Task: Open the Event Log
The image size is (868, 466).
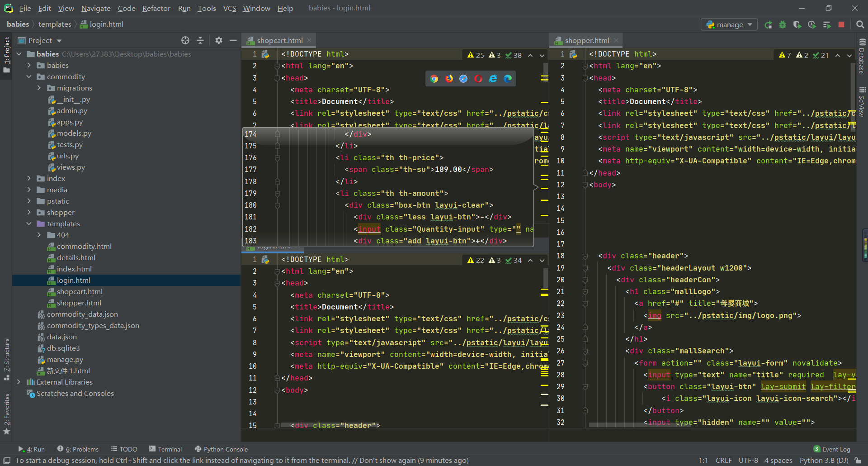Action: click(832, 449)
